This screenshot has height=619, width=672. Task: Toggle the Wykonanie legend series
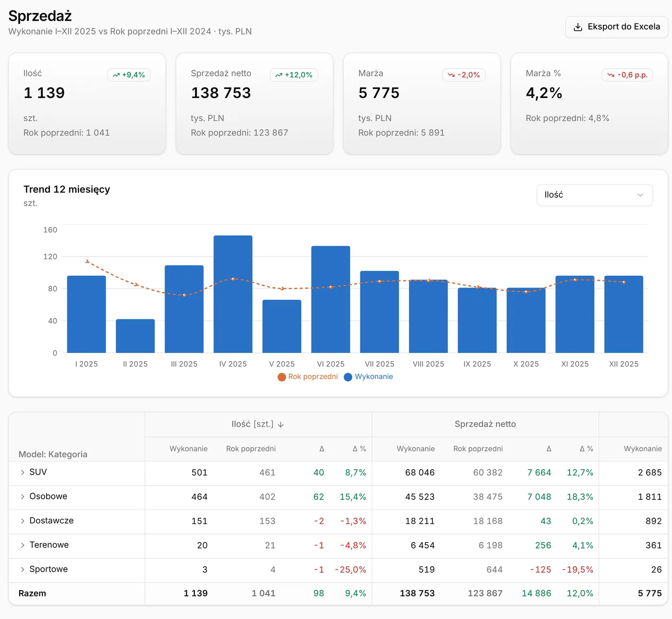coord(369,376)
